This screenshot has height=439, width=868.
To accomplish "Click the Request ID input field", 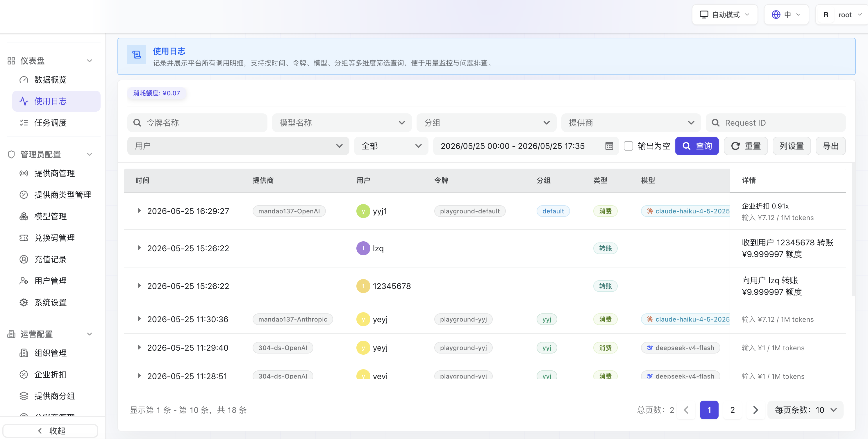I will [775, 123].
